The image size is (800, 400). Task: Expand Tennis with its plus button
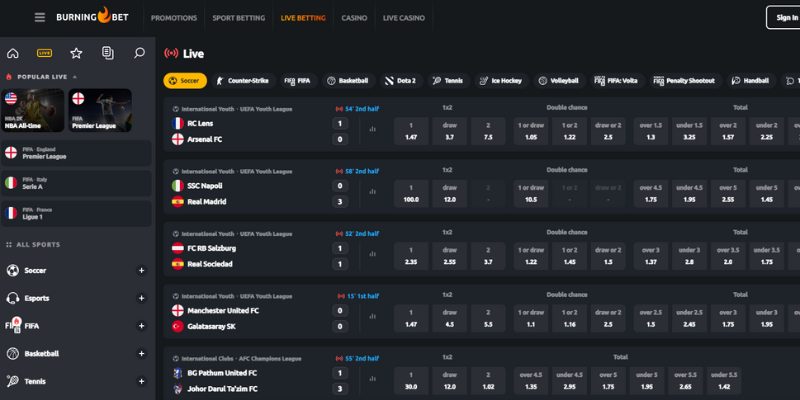pos(142,381)
